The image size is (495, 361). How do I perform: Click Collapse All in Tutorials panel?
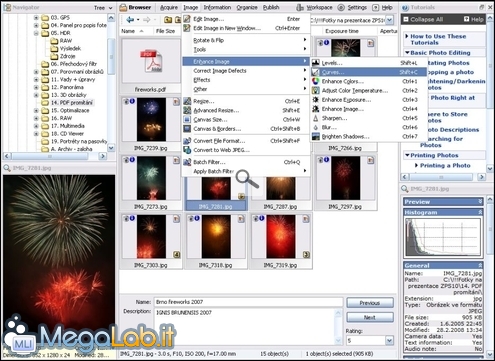point(423,19)
